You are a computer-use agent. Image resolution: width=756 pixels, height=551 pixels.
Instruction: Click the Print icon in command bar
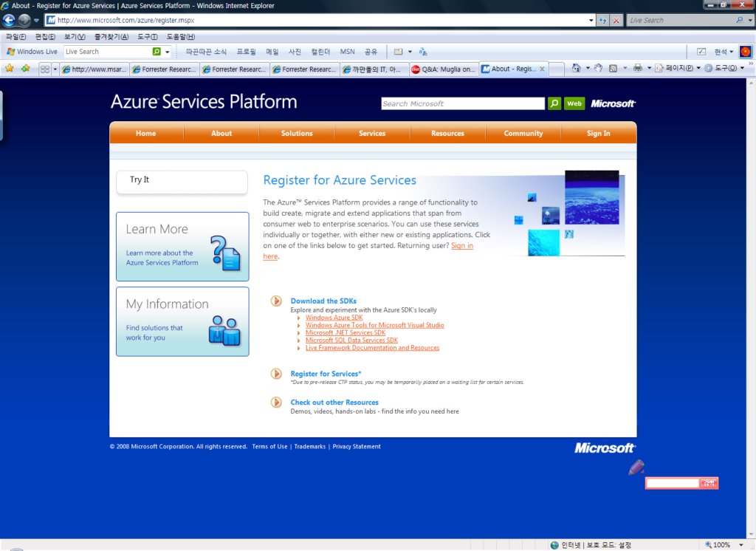click(x=638, y=69)
